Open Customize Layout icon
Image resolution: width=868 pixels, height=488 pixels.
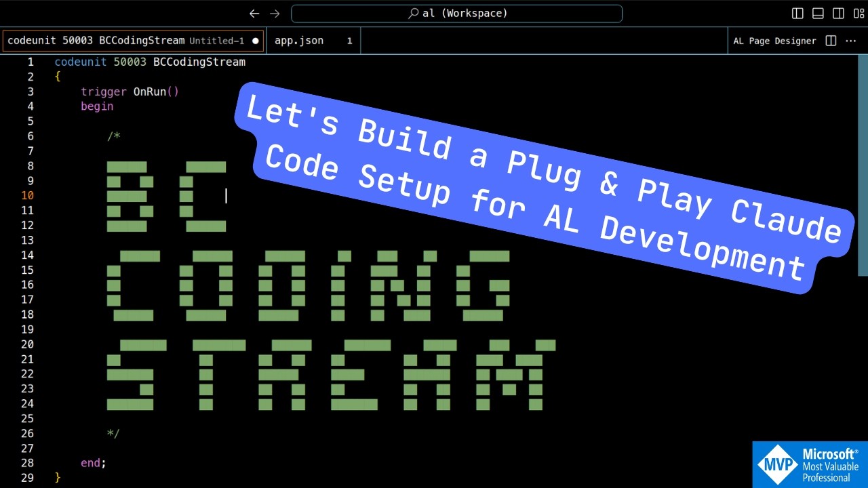coord(859,14)
